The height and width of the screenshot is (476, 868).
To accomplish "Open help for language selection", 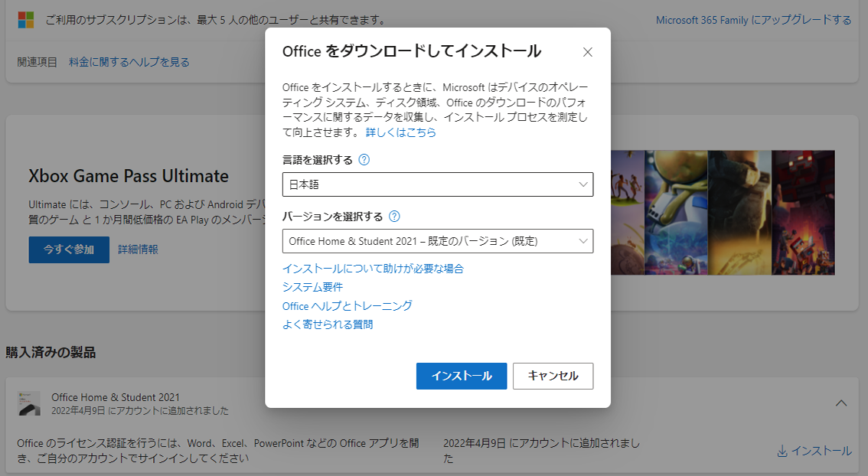I will pos(364,160).
